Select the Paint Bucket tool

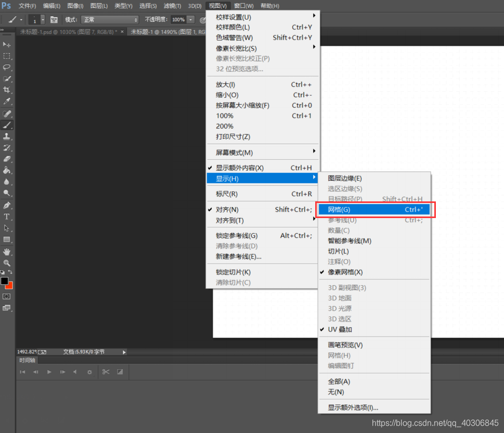[x=6, y=170]
